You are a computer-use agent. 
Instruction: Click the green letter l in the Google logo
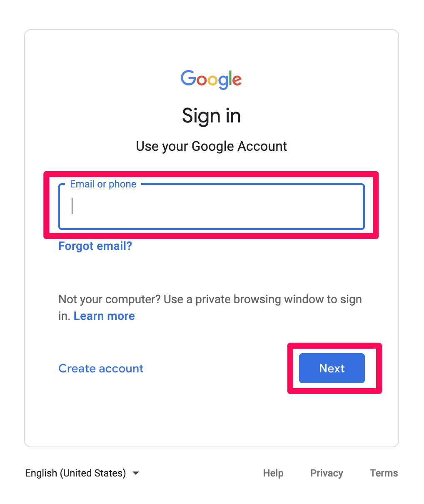coord(229,78)
